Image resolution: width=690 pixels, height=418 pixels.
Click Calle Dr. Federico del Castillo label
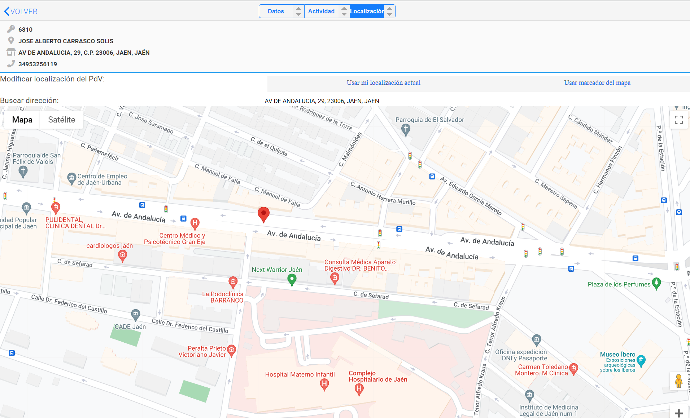coord(69,304)
